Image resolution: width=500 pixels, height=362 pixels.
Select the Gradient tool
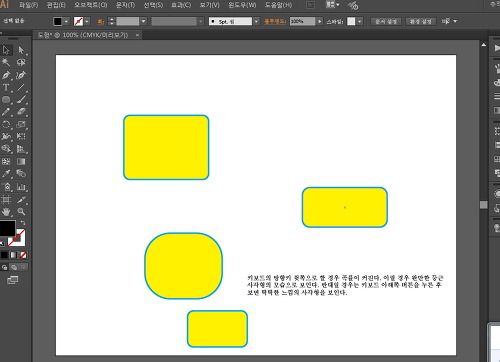click(x=21, y=162)
